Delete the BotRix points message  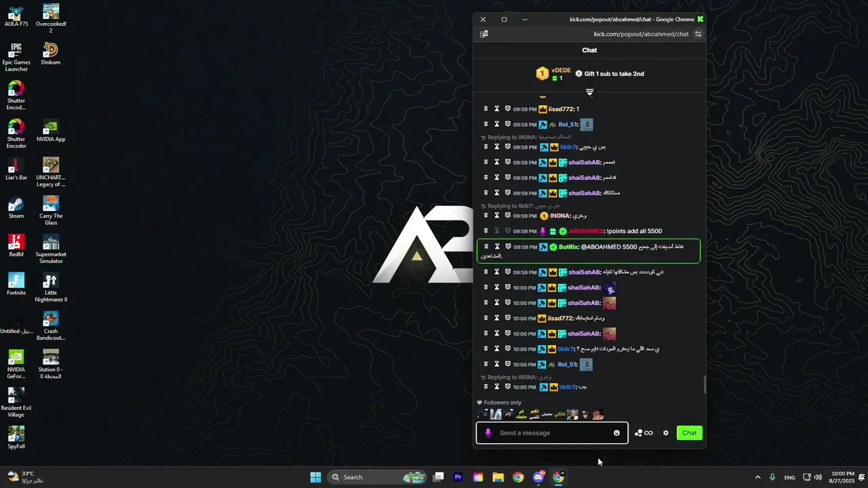point(486,247)
